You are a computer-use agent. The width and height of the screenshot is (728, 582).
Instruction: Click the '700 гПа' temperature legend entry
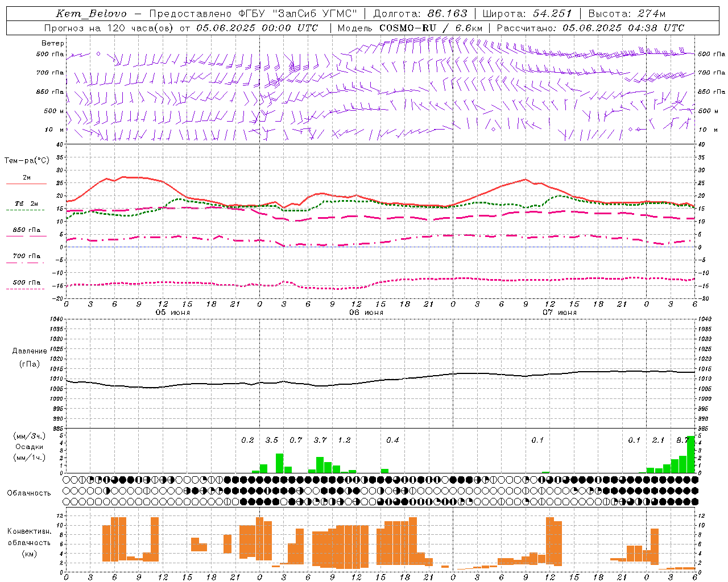[26, 256]
